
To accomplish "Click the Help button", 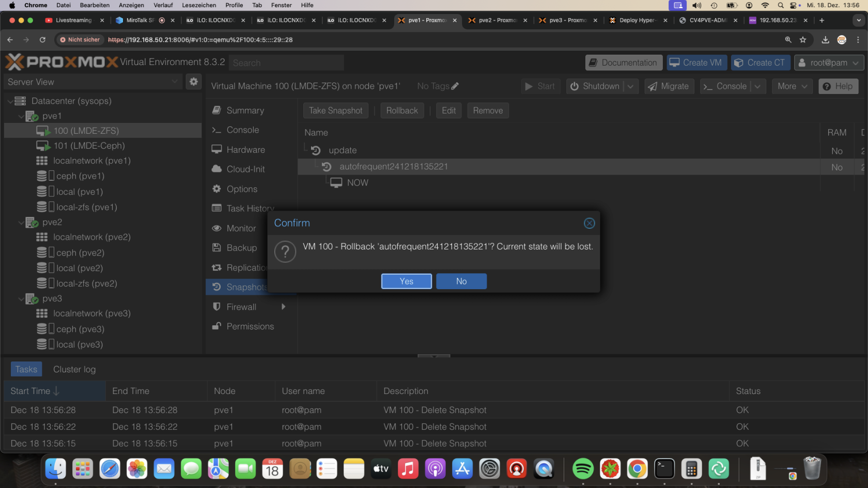I will [838, 86].
